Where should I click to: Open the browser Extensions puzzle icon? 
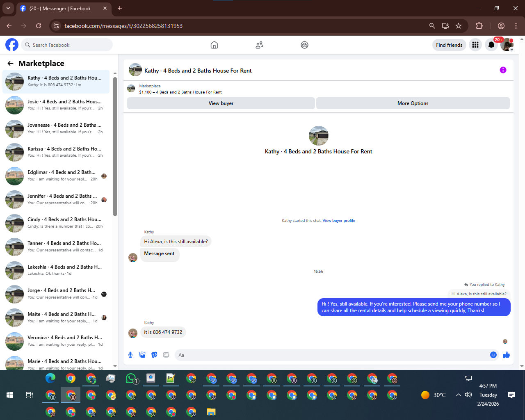479,26
